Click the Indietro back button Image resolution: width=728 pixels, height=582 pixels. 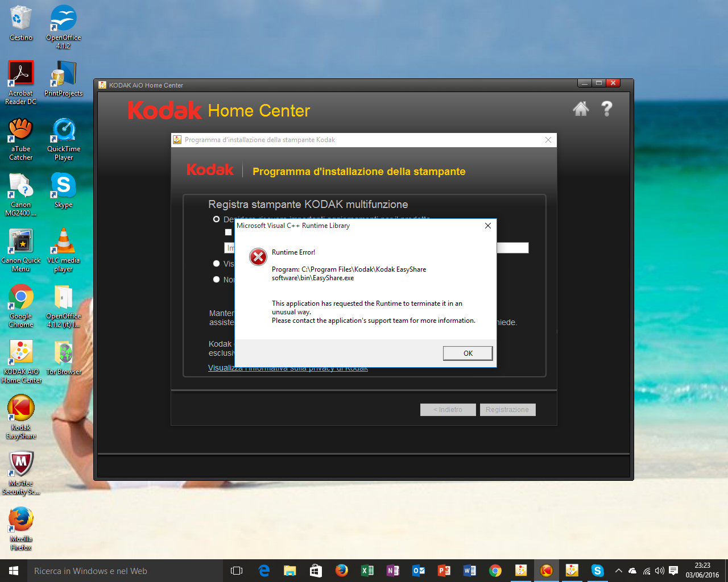pyautogui.click(x=448, y=410)
